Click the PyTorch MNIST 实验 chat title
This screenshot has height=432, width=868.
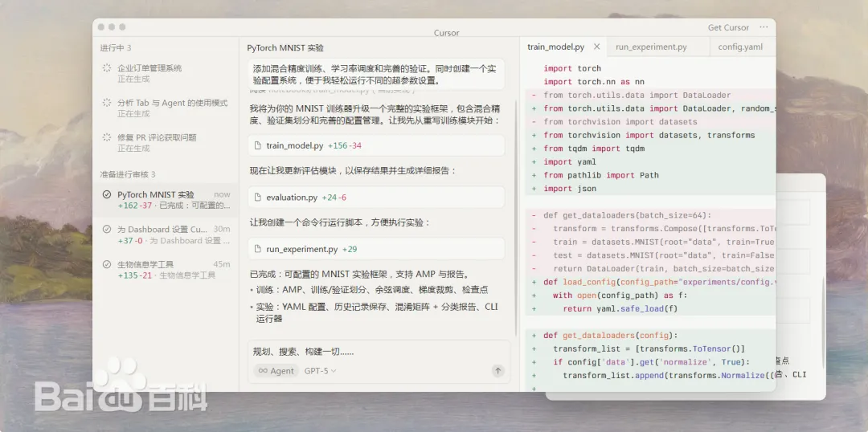(285, 48)
